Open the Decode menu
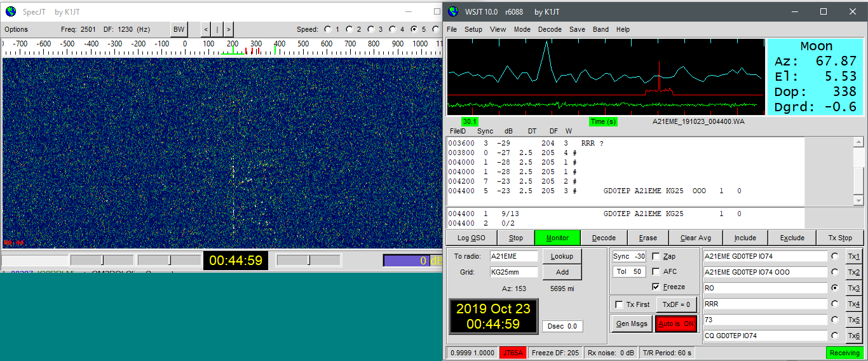Screen dimensions: 868x361 point(550,29)
